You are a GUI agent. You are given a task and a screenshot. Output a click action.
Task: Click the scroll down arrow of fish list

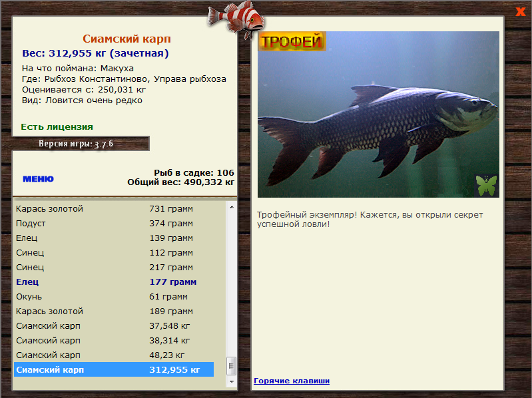coord(232,382)
